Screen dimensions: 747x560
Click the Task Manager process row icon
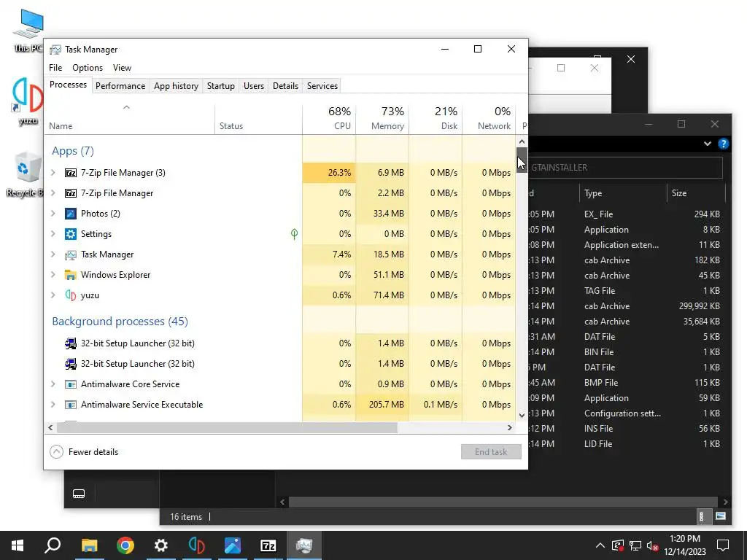point(71,254)
